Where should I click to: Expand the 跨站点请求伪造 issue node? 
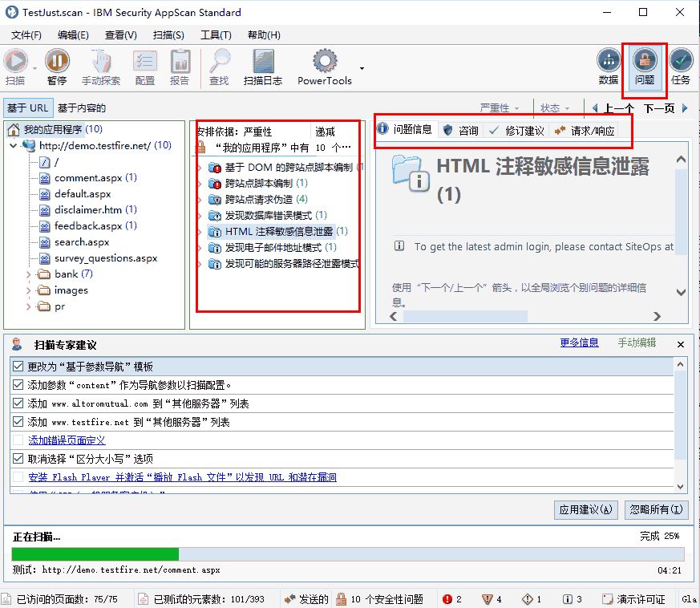pyautogui.click(x=200, y=199)
